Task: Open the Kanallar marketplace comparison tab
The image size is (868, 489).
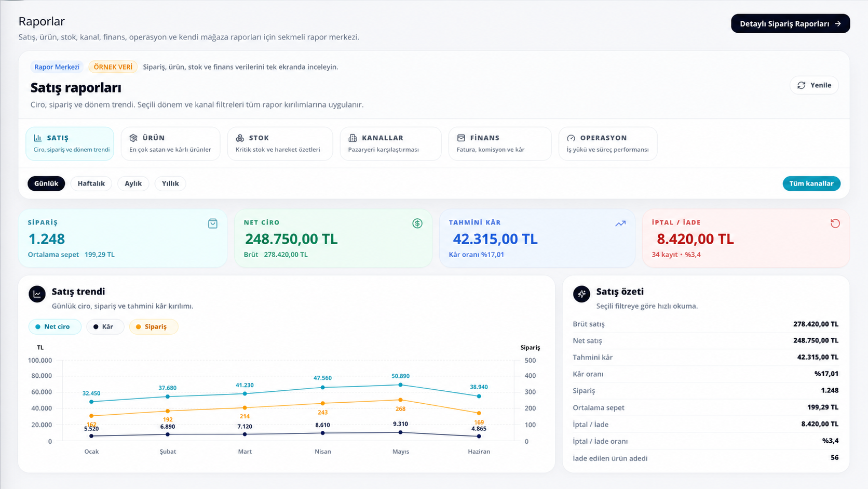Action: point(390,144)
